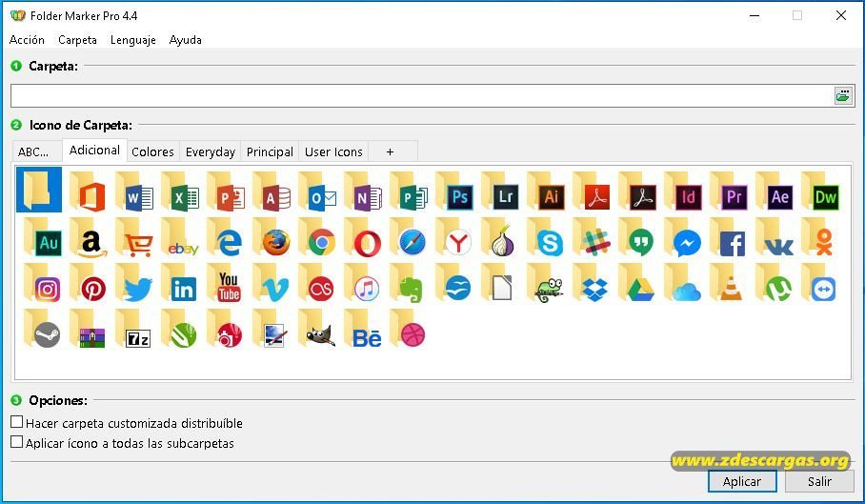Switch to the User Icons tab

tap(333, 151)
